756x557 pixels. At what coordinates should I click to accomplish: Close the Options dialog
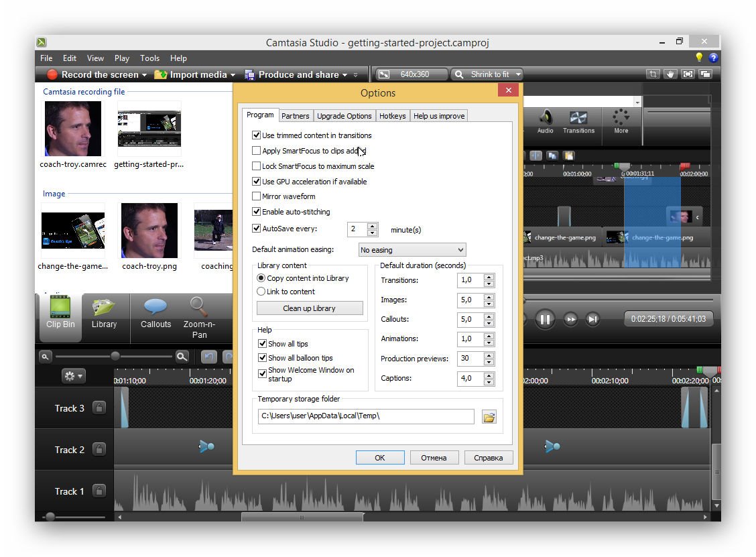tap(508, 90)
